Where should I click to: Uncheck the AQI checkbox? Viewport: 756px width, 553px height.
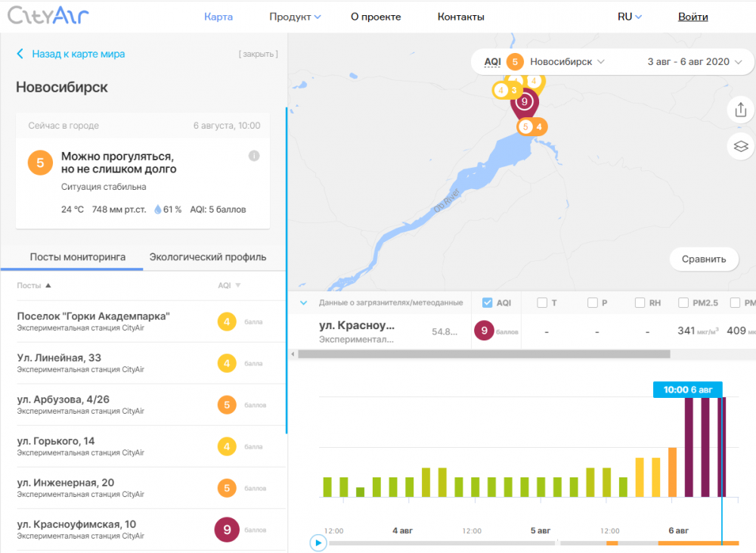(x=488, y=303)
